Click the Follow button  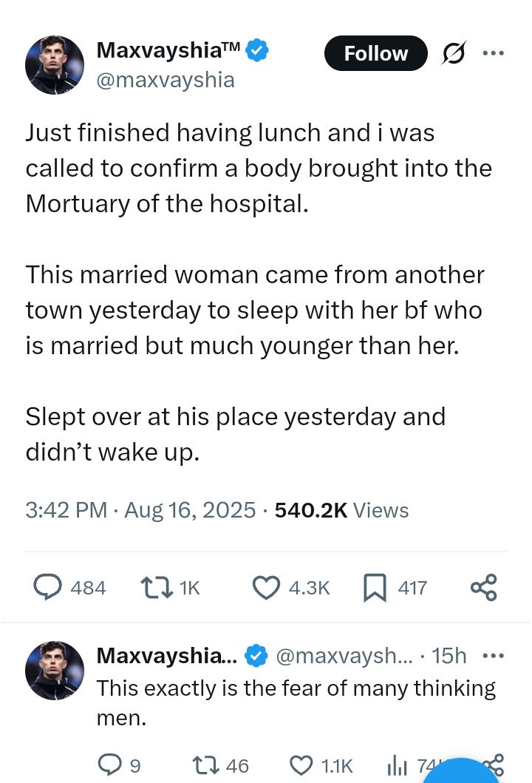click(x=375, y=54)
